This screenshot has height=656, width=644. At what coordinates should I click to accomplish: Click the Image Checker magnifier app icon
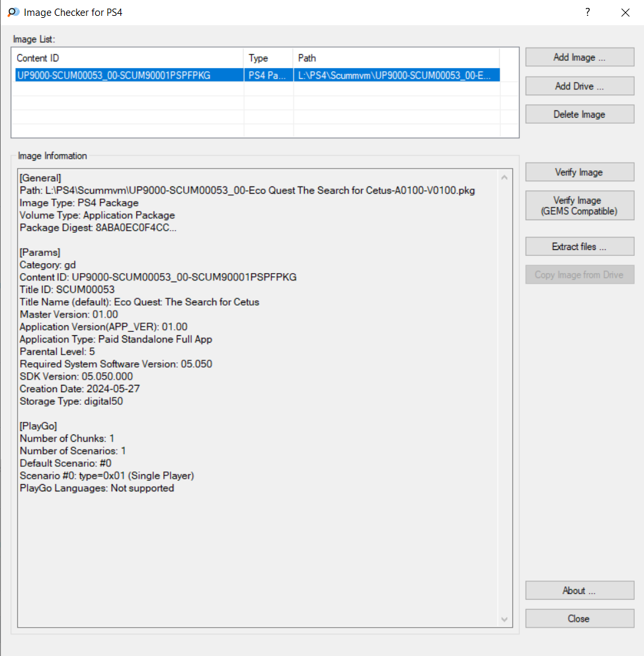point(13,12)
